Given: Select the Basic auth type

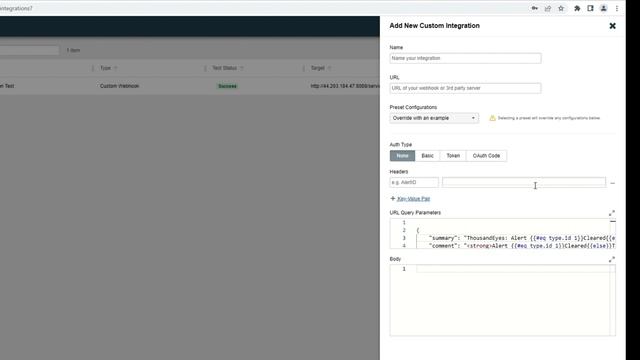Looking at the screenshot, I should (427, 156).
